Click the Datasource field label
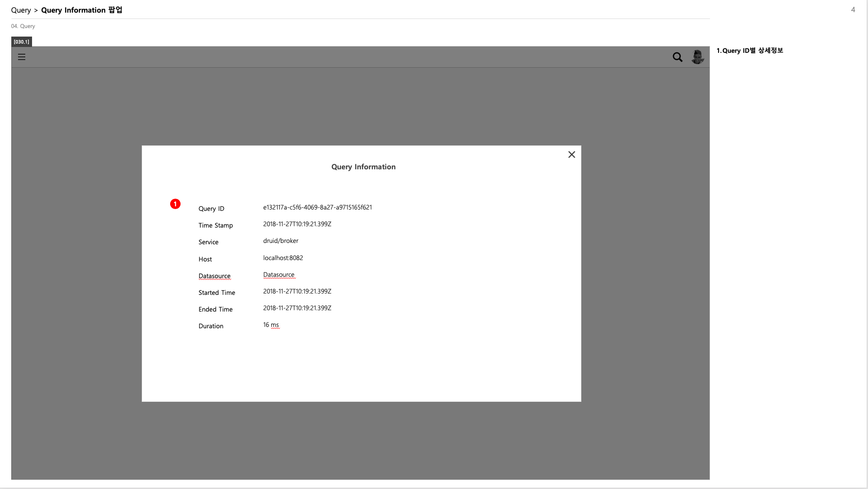 (x=214, y=276)
